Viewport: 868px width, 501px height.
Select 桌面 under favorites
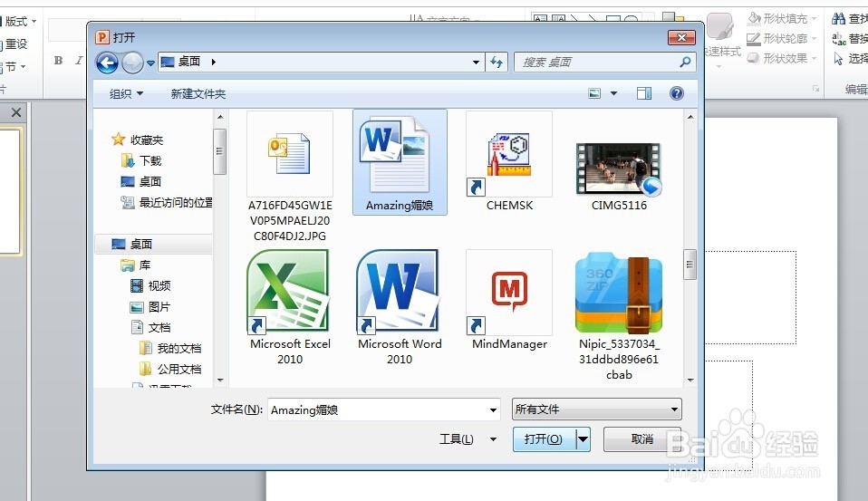141,181
